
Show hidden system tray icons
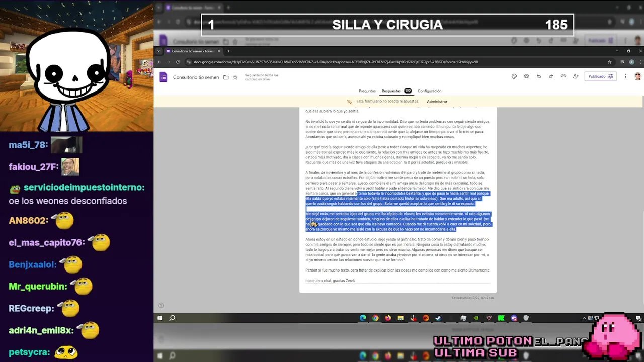[x=584, y=318]
